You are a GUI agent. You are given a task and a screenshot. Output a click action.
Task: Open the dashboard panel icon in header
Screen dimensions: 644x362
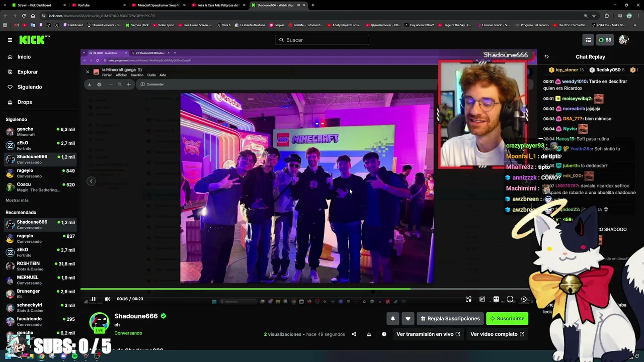(588, 40)
